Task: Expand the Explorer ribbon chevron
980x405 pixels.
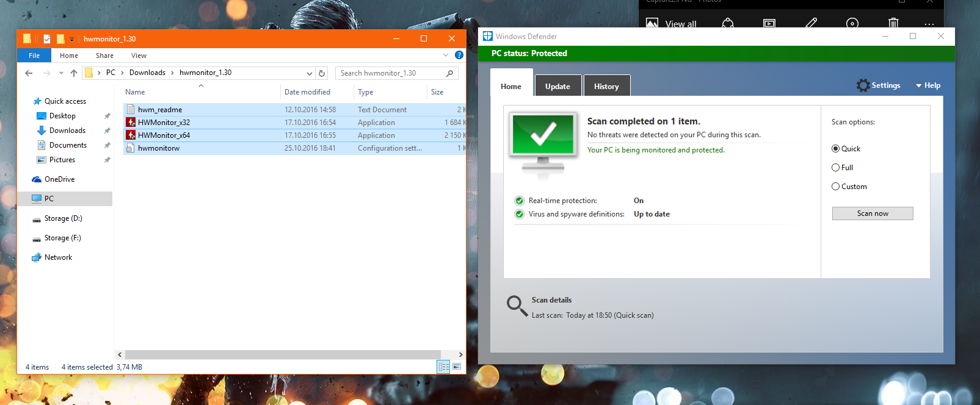Action: click(x=446, y=55)
